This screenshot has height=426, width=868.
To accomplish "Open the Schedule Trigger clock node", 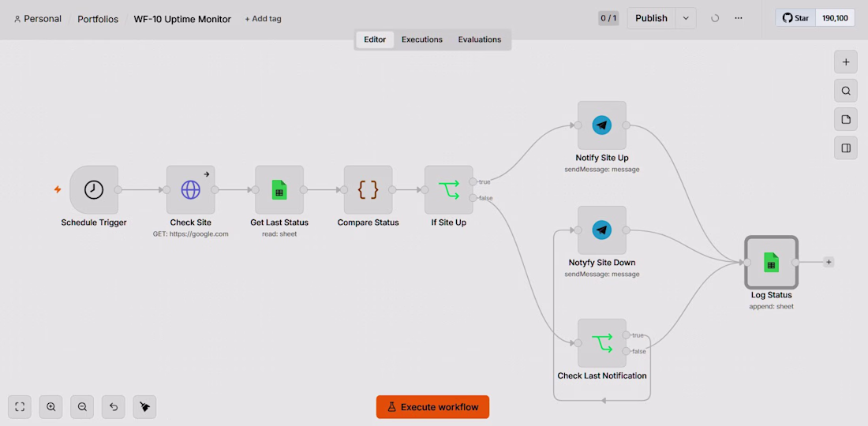I will (94, 190).
